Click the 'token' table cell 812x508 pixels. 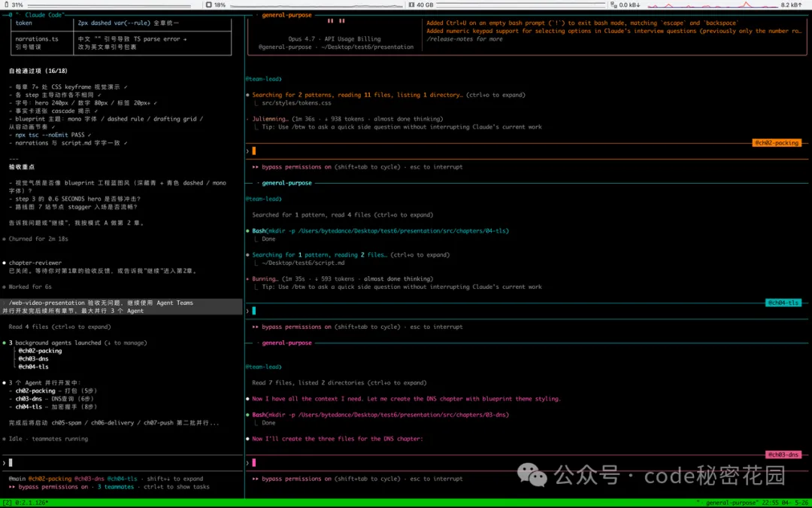coord(24,23)
